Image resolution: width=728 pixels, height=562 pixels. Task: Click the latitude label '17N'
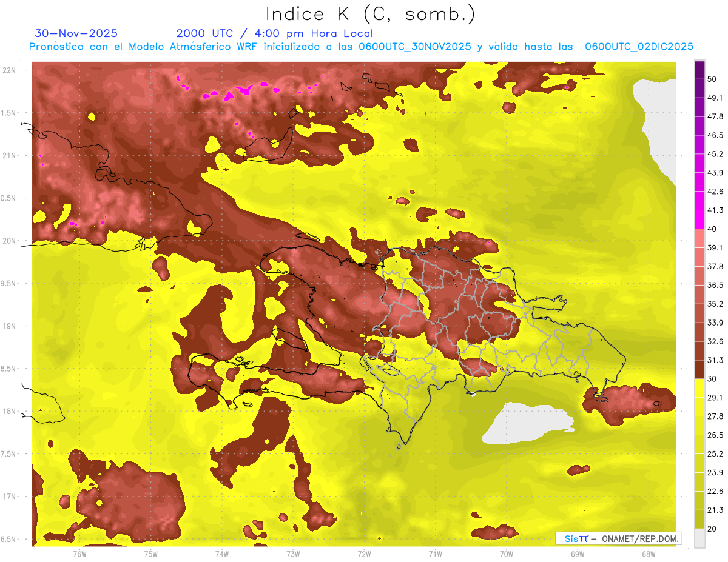[9, 497]
